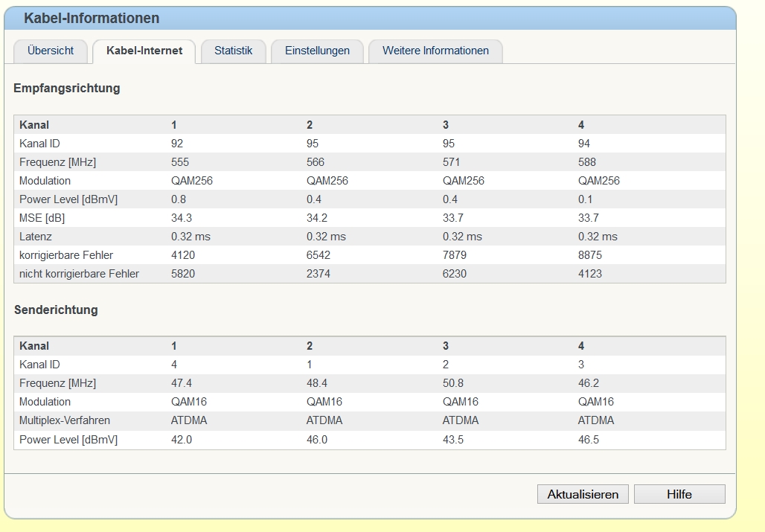This screenshot has width=765, height=532.
Task: Open the Statistik tab
Action: (234, 51)
